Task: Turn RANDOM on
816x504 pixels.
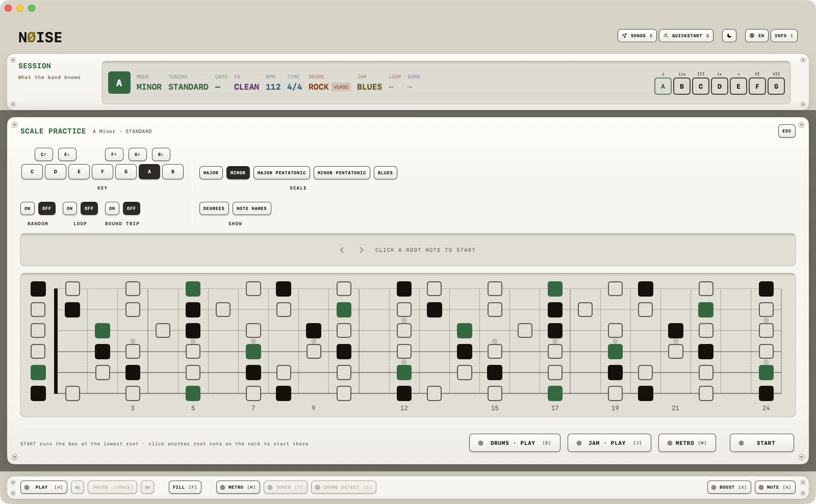Action: [28, 208]
